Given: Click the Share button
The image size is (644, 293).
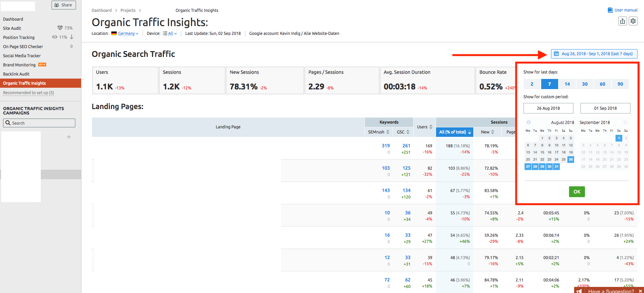Looking at the screenshot, I should (63, 5).
